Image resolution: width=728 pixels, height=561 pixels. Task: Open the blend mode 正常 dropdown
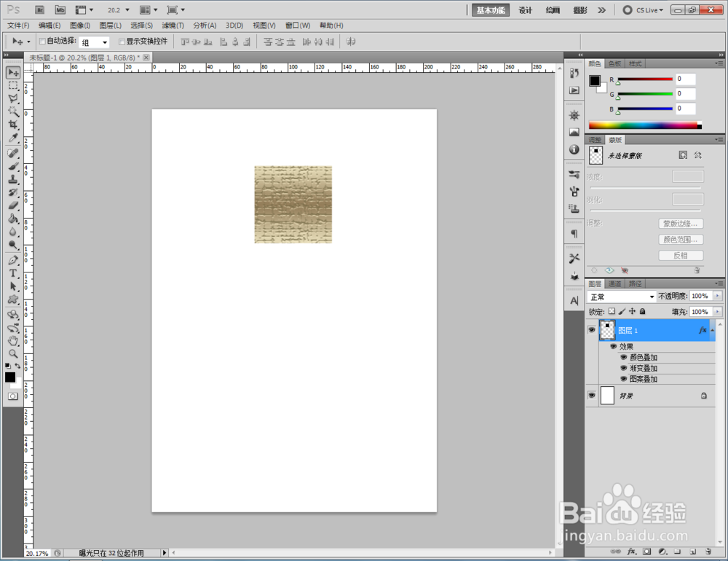(x=622, y=297)
